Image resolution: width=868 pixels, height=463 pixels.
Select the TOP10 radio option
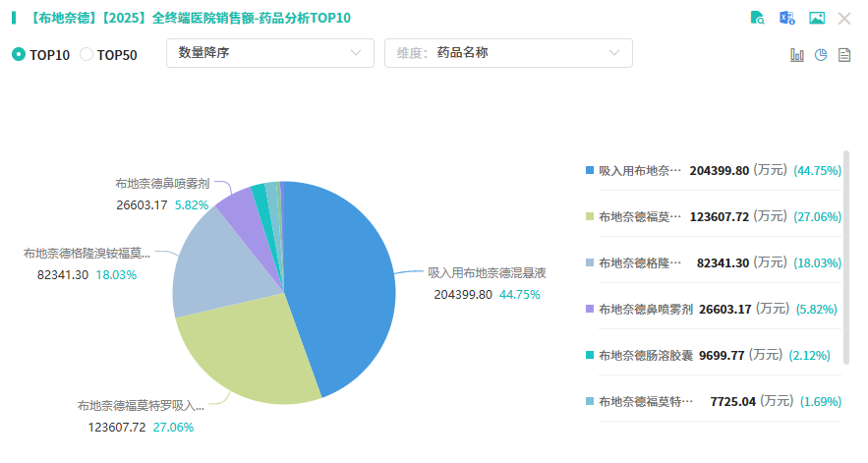[19, 55]
